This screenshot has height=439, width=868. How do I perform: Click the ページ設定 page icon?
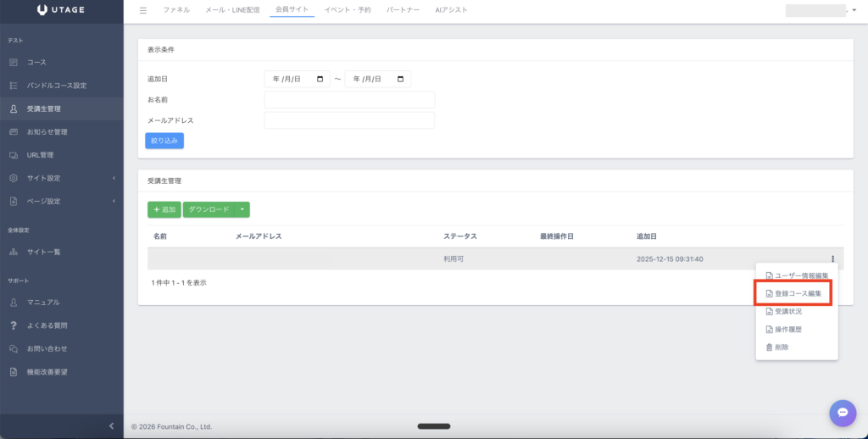[14, 202]
